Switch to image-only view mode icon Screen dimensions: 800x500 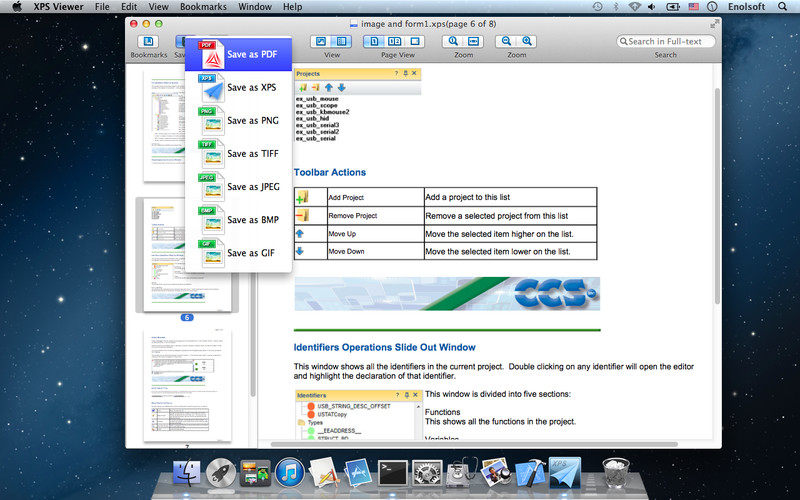click(321, 41)
